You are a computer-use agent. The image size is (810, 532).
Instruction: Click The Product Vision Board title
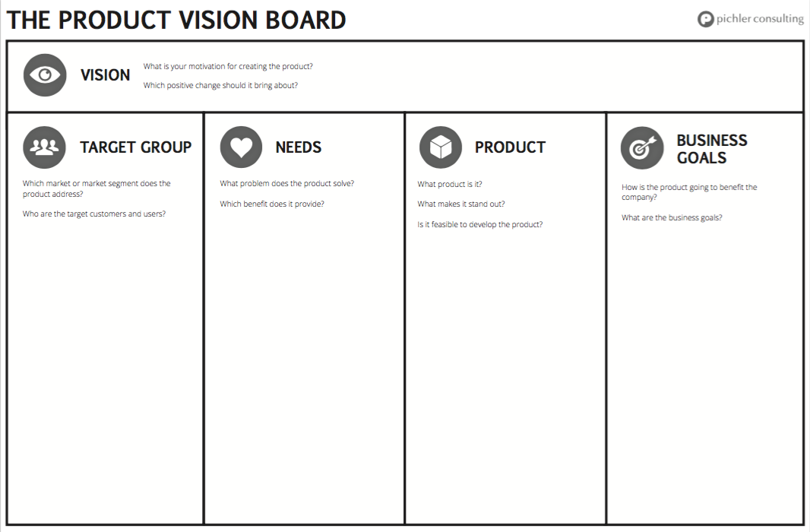click(x=176, y=21)
